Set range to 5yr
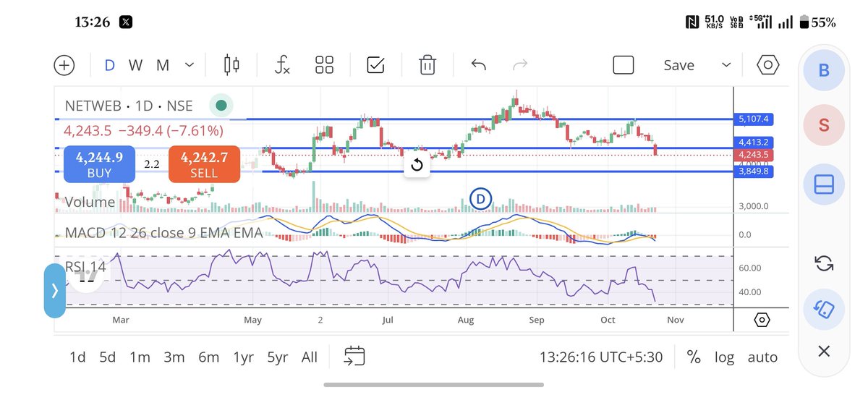Screen dimensions: 868x395 278,357
